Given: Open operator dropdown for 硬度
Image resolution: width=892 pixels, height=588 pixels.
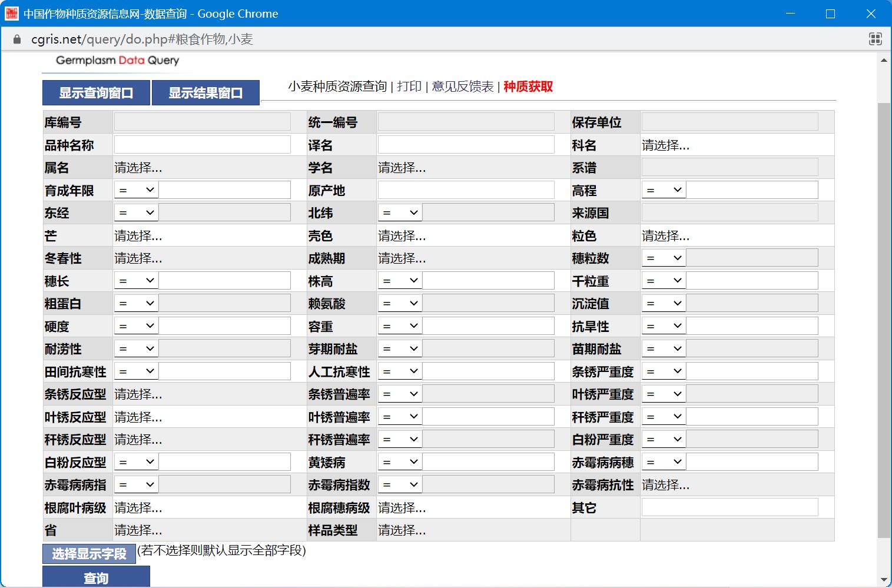Looking at the screenshot, I should (136, 326).
